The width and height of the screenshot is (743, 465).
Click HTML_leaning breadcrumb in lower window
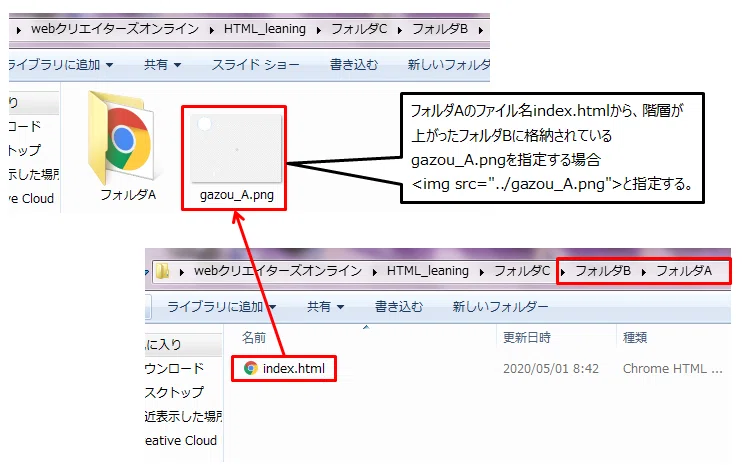point(427,271)
